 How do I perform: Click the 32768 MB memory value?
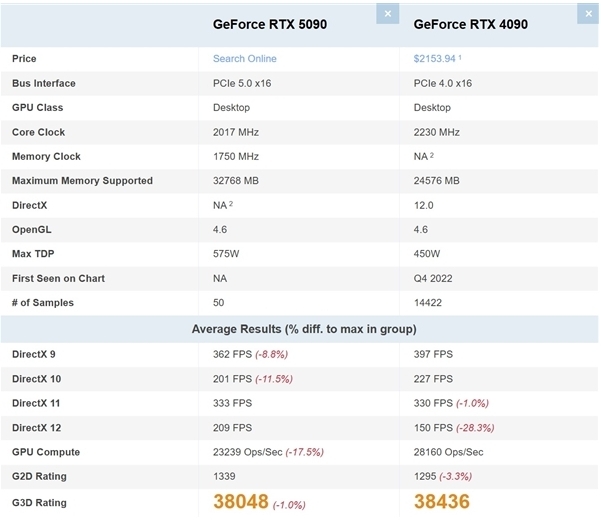236,181
